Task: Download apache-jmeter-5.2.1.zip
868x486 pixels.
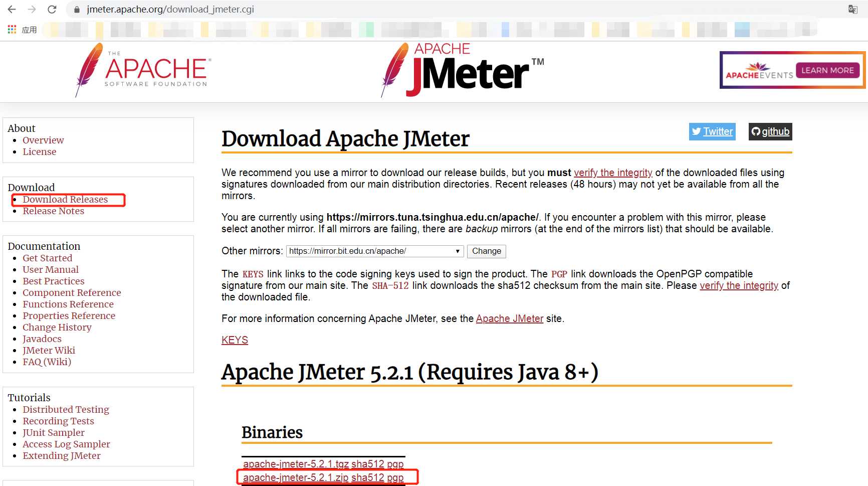Action: pos(296,477)
